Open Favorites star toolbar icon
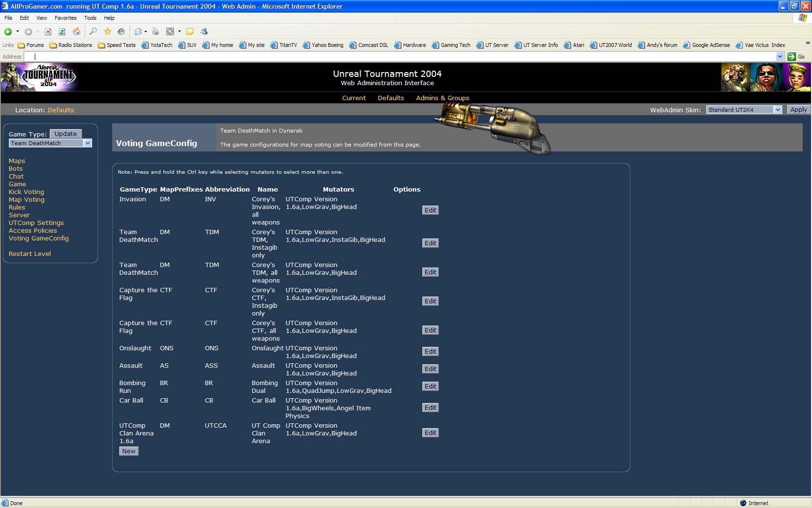The height and width of the screenshot is (508, 812). coord(107,31)
